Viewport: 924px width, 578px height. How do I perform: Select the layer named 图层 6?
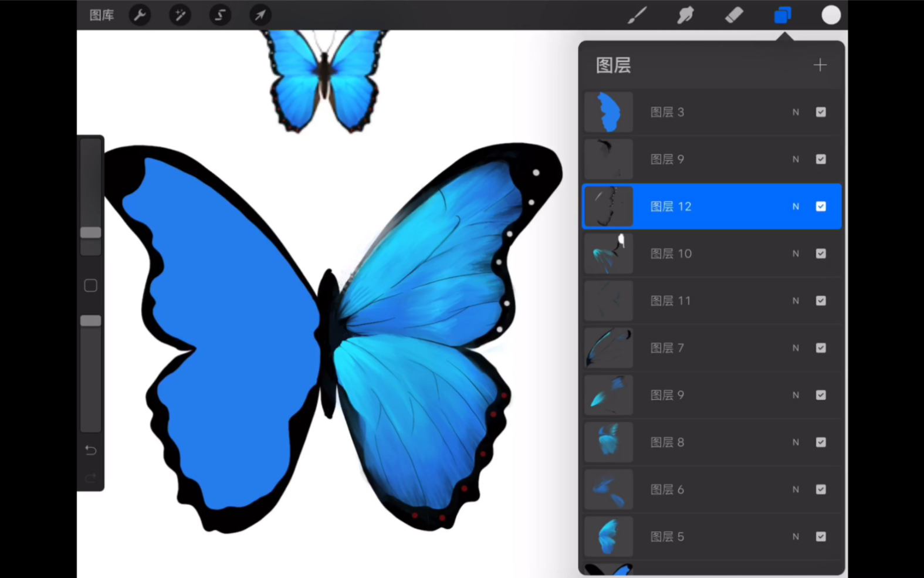(x=668, y=489)
